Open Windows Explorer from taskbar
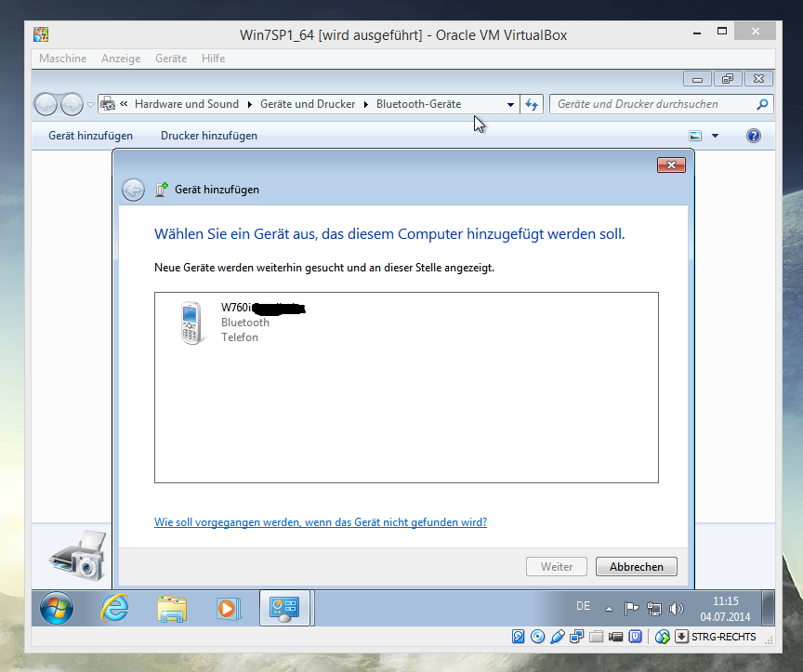The image size is (803, 672). (172, 609)
